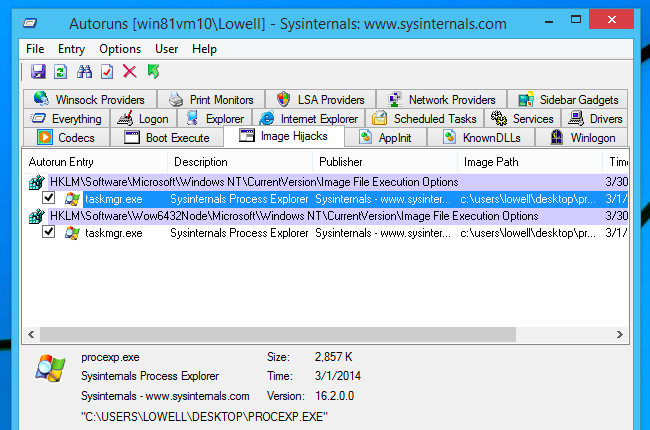650x430 pixels.
Task: Select the HKLM\Software\Microsoft Image File Execution Options row
Action: coord(326,182)
